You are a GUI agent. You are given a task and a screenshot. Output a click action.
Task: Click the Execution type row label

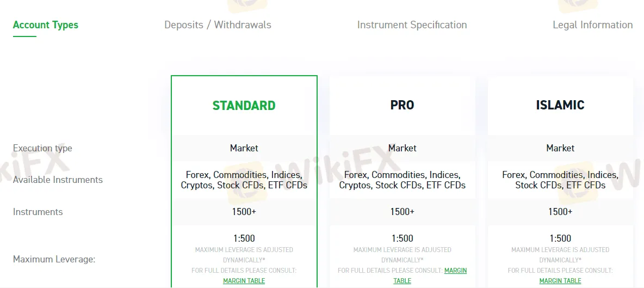click(x=43, y=148)
